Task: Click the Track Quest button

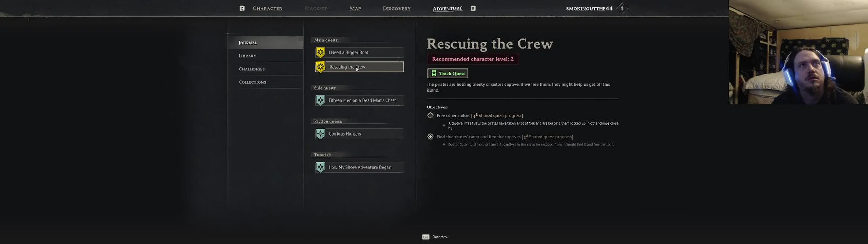Action: 448,73
